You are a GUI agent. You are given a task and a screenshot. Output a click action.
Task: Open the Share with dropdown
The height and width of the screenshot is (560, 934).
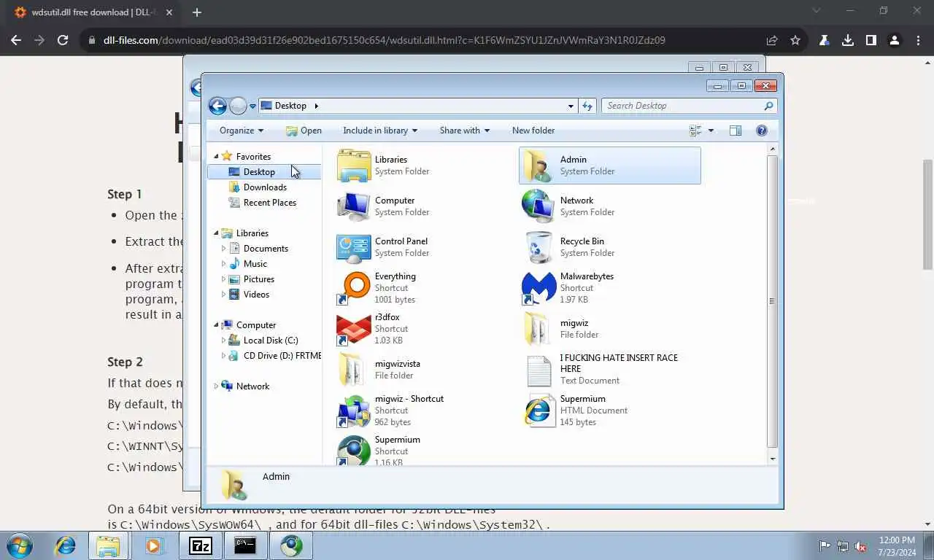pyautogui.click(x=465, y=131)
